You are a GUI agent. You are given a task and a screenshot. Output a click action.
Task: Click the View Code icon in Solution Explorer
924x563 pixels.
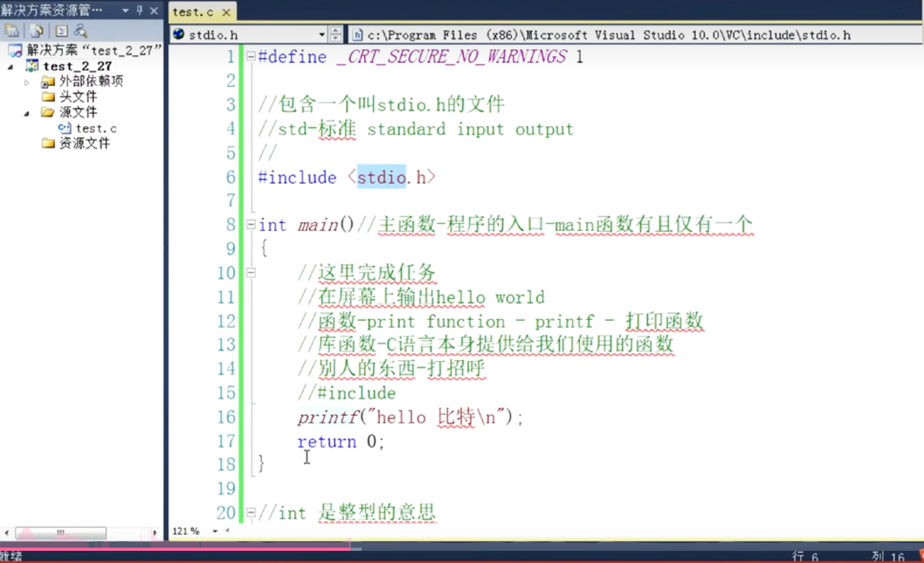[x=61, y=31]
